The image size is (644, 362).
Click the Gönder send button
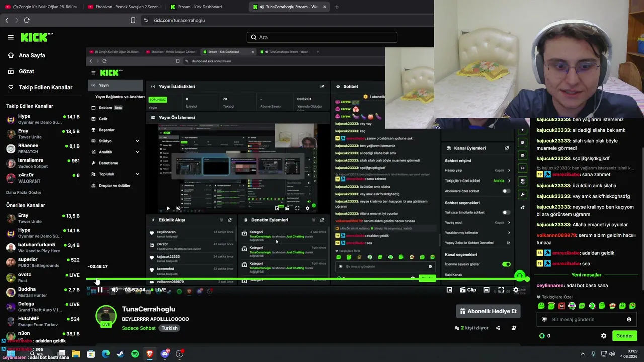pyautogui.click(x=624, y=336)
